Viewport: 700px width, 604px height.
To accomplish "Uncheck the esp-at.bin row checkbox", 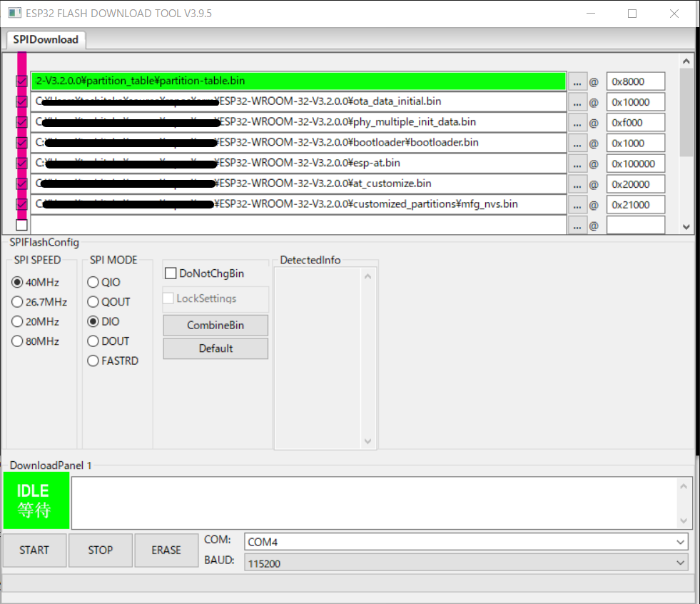I will [x=21, y=163].
